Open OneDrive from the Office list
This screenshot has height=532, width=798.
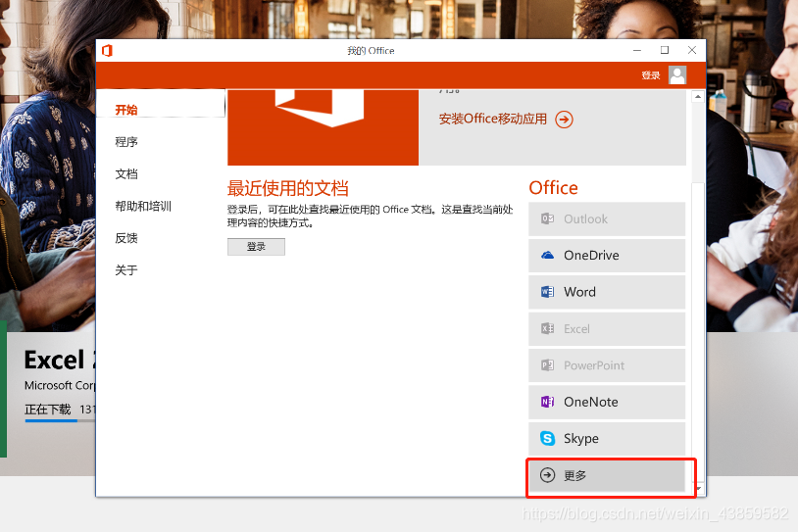(607, 256)
